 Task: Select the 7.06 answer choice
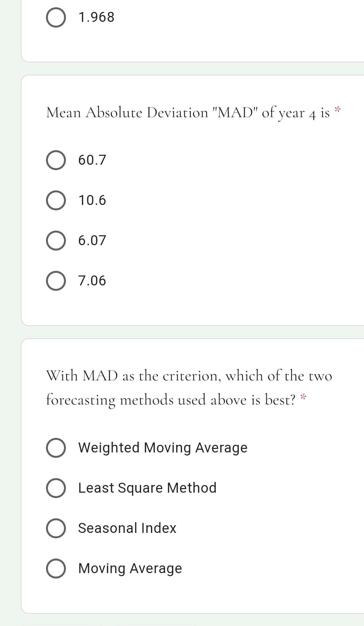click(56, 280)
